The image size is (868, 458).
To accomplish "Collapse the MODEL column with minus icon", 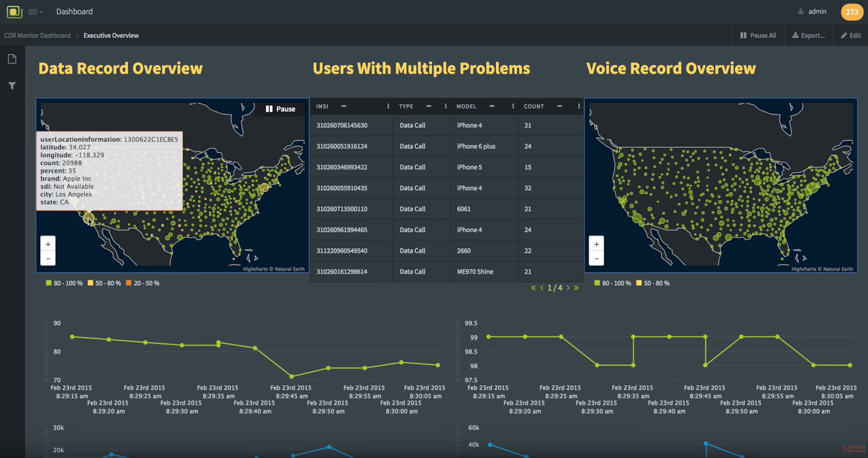I will (492, 106).
